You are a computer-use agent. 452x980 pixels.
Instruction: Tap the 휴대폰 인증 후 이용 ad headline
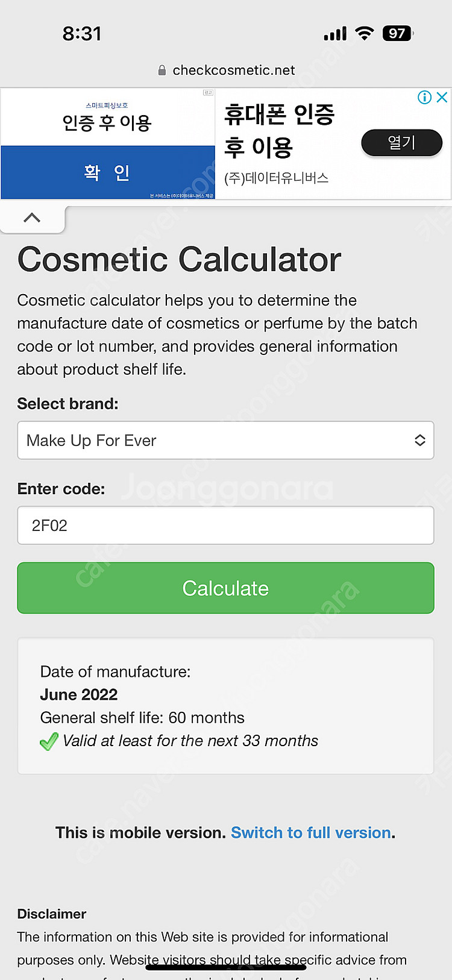(279, 131)
